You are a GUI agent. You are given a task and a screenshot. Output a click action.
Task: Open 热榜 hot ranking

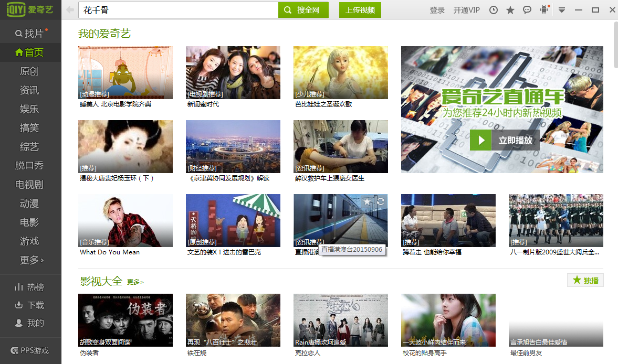(x=30, y=287)
